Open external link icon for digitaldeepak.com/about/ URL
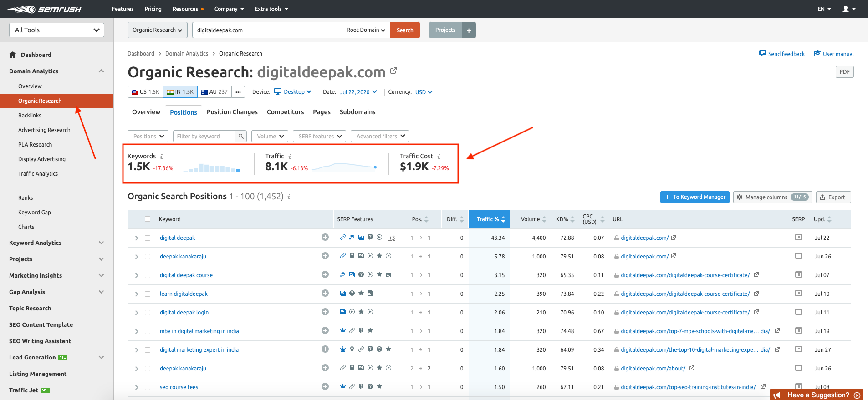 pyautogui.click(x=692, y=368)
